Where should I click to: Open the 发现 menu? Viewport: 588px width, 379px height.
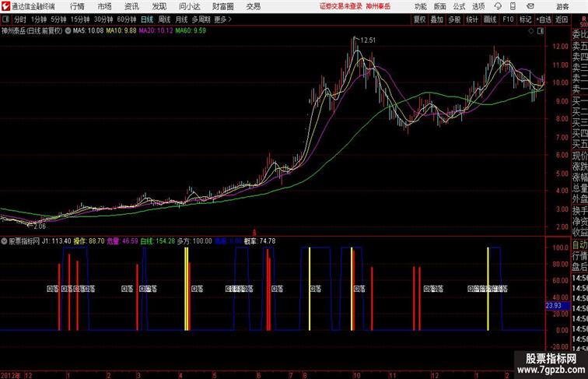[159, 6]
